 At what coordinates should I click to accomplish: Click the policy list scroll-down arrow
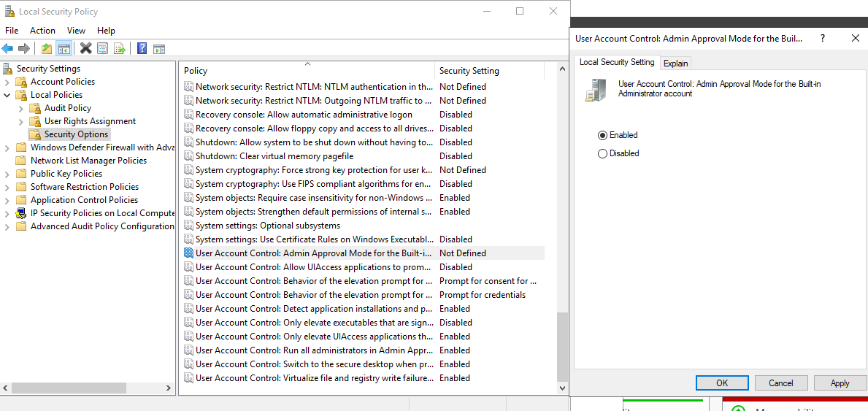tap(562, 388)
